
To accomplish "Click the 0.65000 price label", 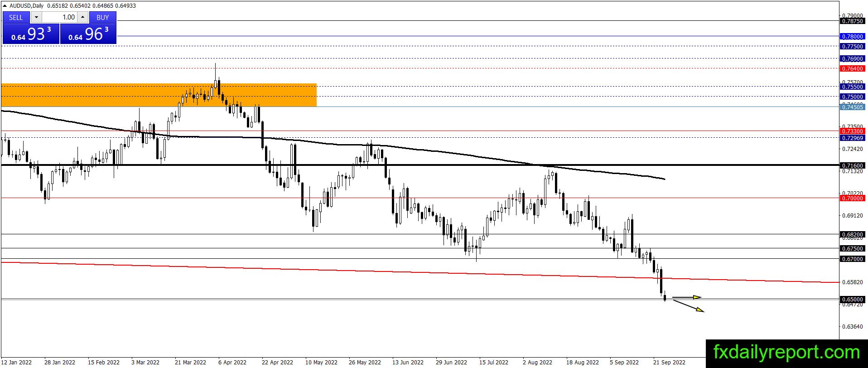I will (x=852, y=299).
